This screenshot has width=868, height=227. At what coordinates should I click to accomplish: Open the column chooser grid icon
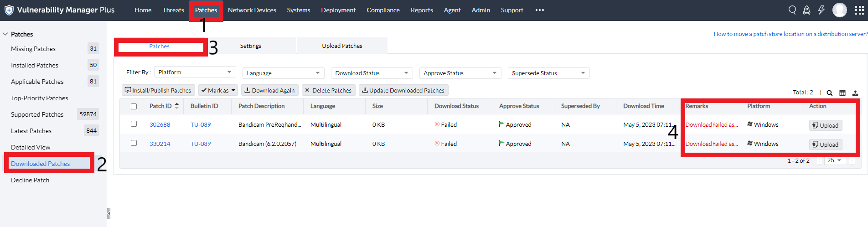click(842, 93)
